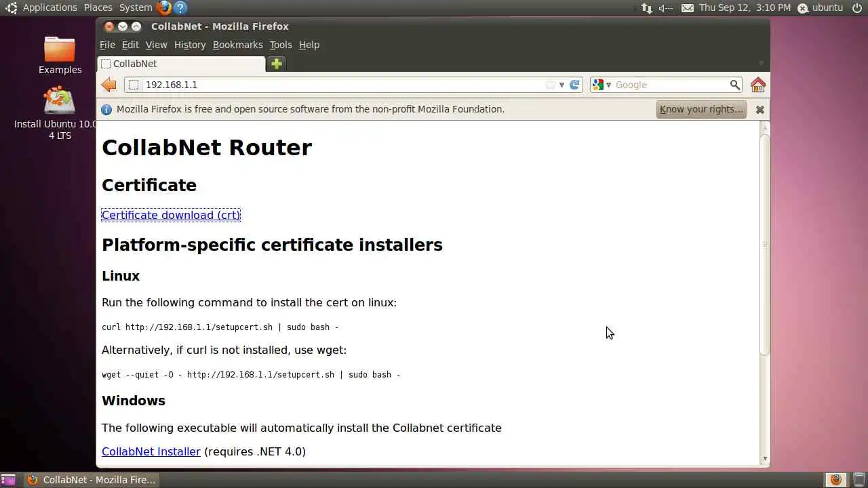868x488 pixels.
Task: Expand the URL history dropdown arrow
Action: 561,85
